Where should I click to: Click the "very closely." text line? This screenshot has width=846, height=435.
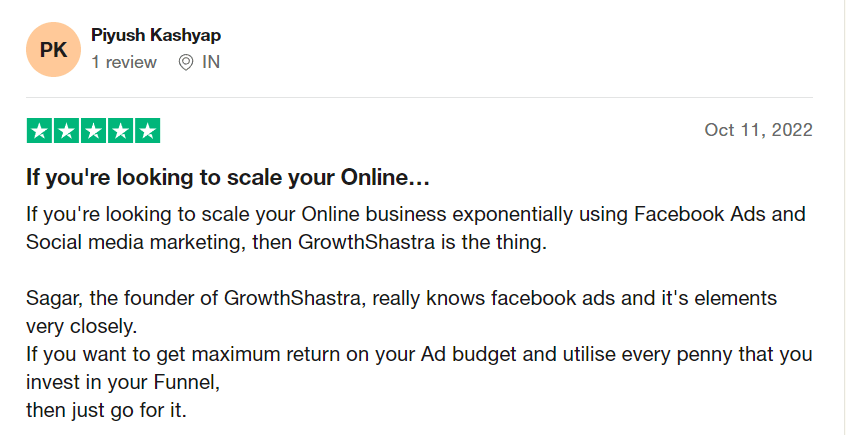(x=81, y=327)
